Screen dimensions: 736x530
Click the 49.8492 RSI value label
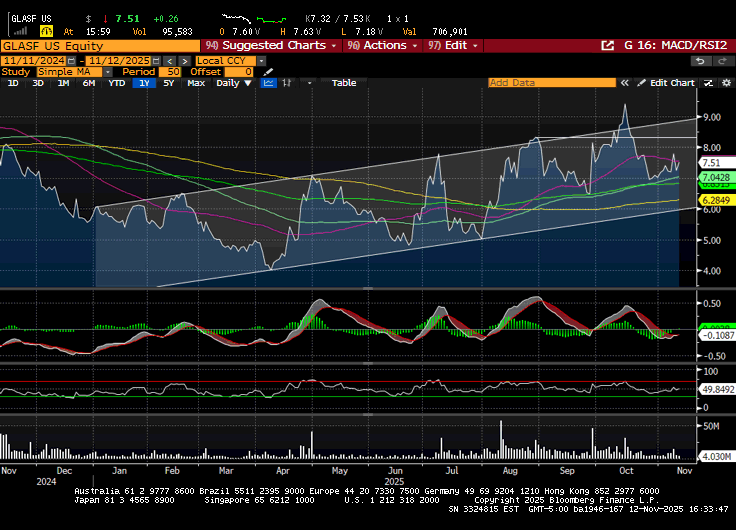coord(717,389)
